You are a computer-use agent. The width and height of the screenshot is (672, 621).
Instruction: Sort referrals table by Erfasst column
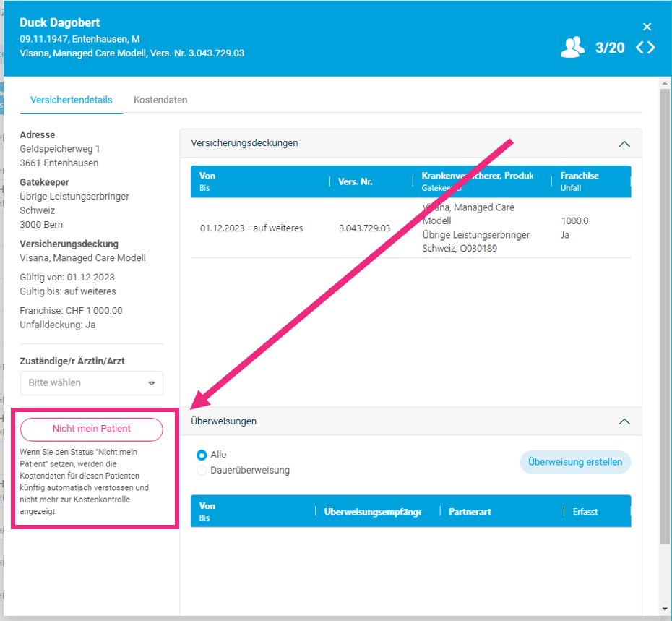pos(585,512)
